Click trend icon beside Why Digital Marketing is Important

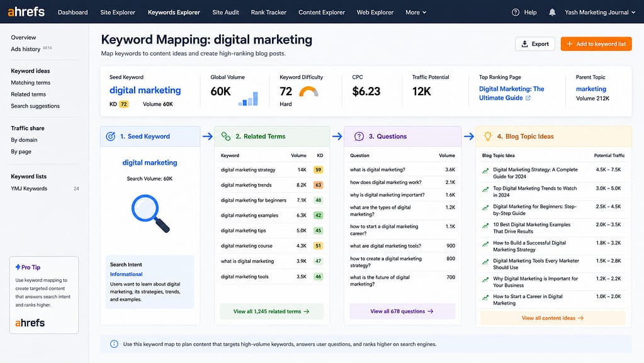click(x=485, y=280)
